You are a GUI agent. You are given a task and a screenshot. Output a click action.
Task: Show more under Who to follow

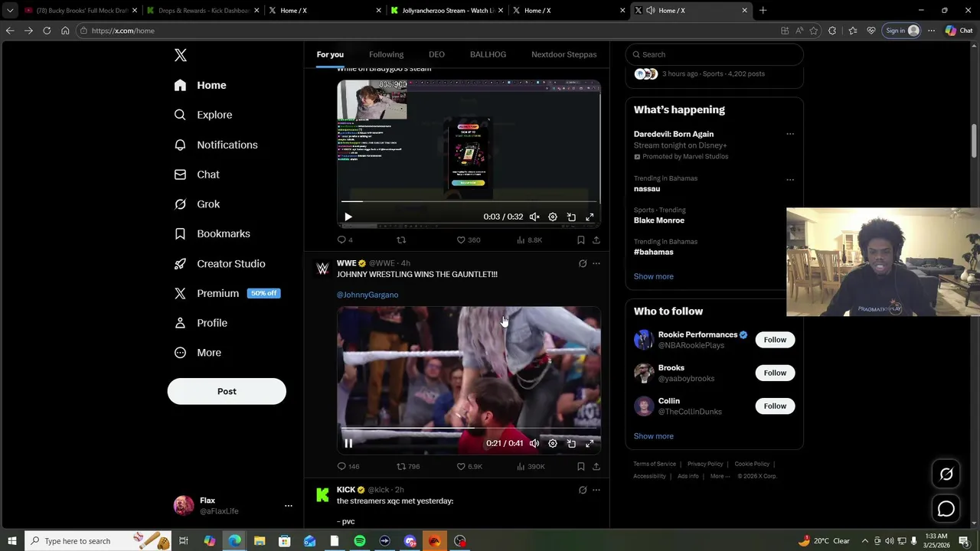654,436
